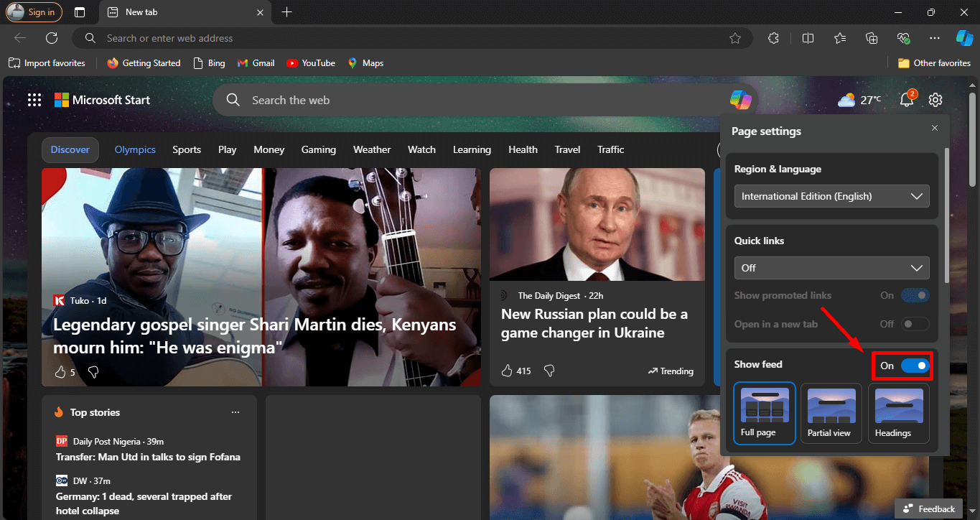Add this page to favorites star
Screen dimensions: 980x520
coord(734,38)
